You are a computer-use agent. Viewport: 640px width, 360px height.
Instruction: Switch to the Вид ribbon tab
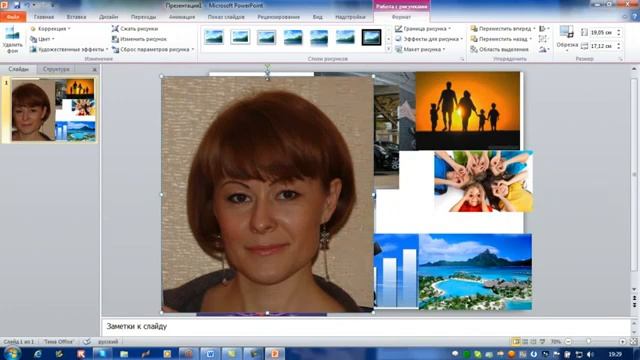(318, 17)
